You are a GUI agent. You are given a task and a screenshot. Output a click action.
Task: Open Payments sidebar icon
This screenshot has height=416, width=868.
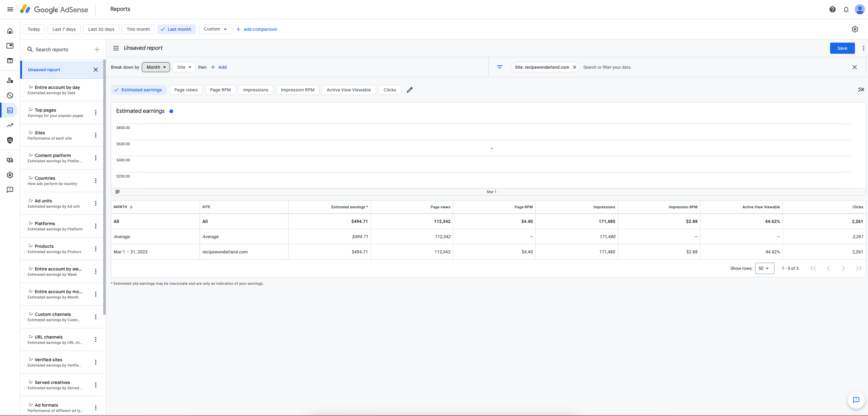[x=10, y=160]
